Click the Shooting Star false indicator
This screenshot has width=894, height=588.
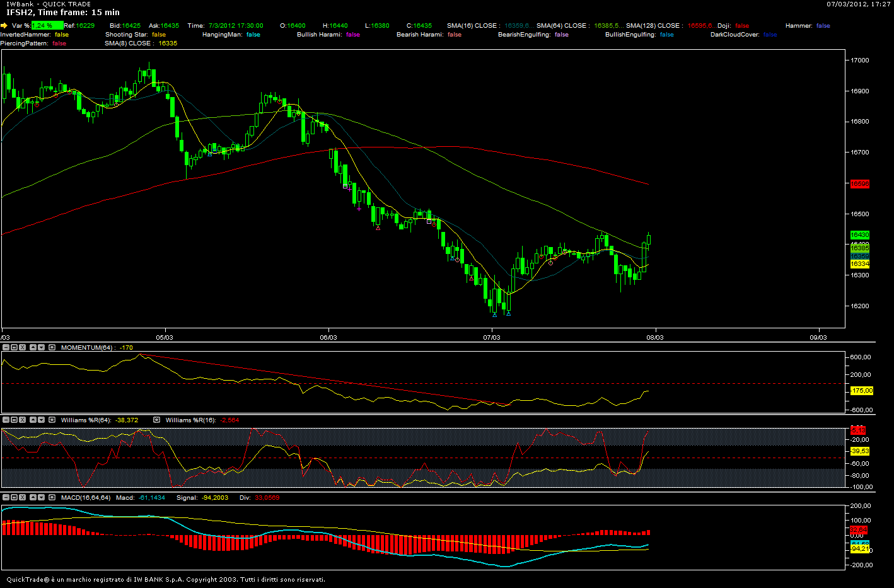click(x=136, y=35)
